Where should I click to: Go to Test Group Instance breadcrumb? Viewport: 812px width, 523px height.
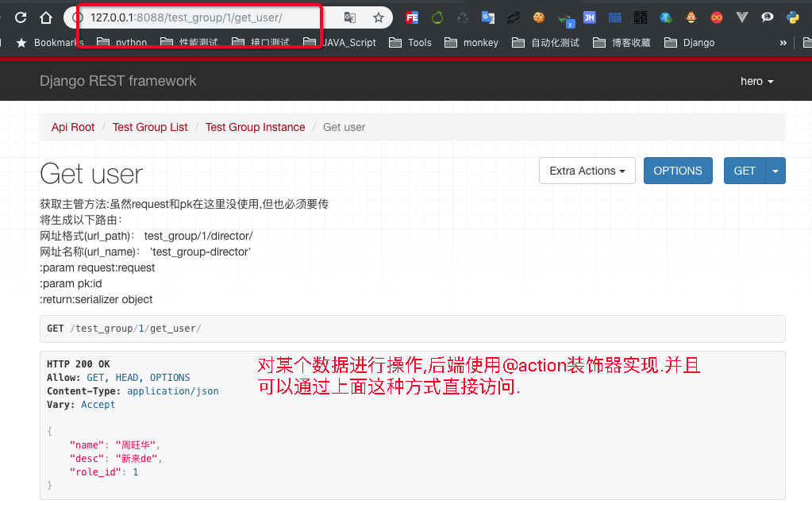pyautogui.click(x=256, y=128)
